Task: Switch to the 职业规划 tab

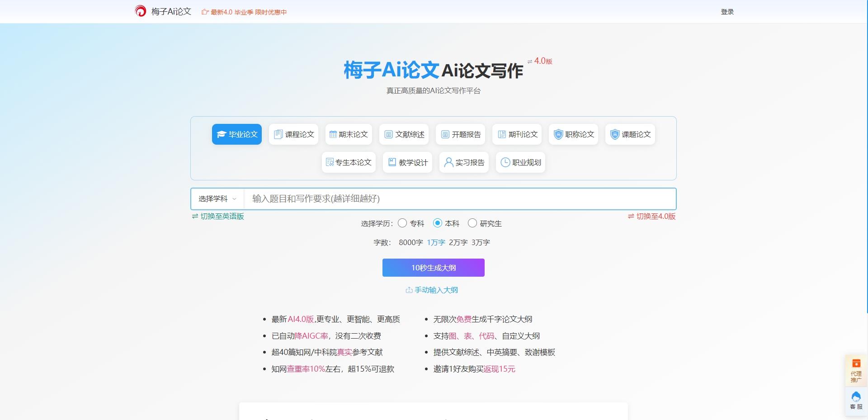Action: [520, 162]
